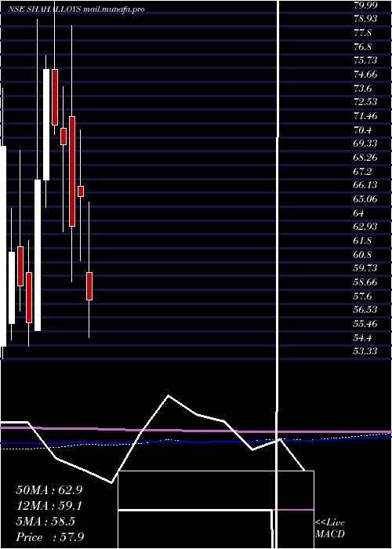
Task: Click the 76.8 price axis label
Action: 362,46
